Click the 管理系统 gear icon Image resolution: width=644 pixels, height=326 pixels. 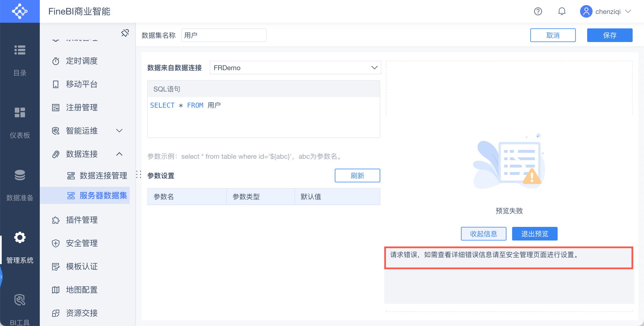[20, 237]
